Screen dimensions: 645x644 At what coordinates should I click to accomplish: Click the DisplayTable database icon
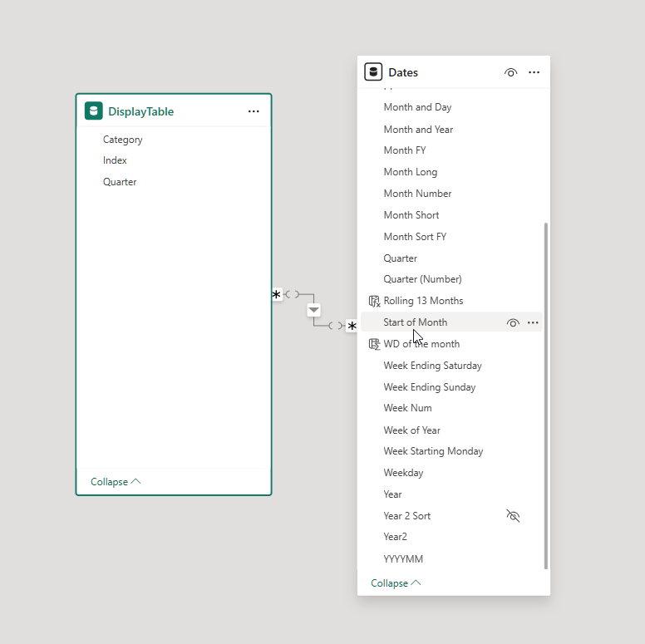[x=94, y=111]
